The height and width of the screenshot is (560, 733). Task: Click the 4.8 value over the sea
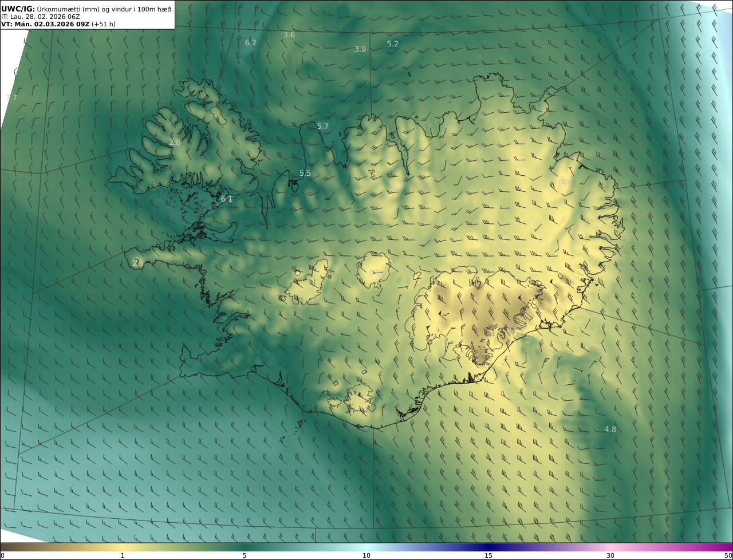(x=610, y=429)
